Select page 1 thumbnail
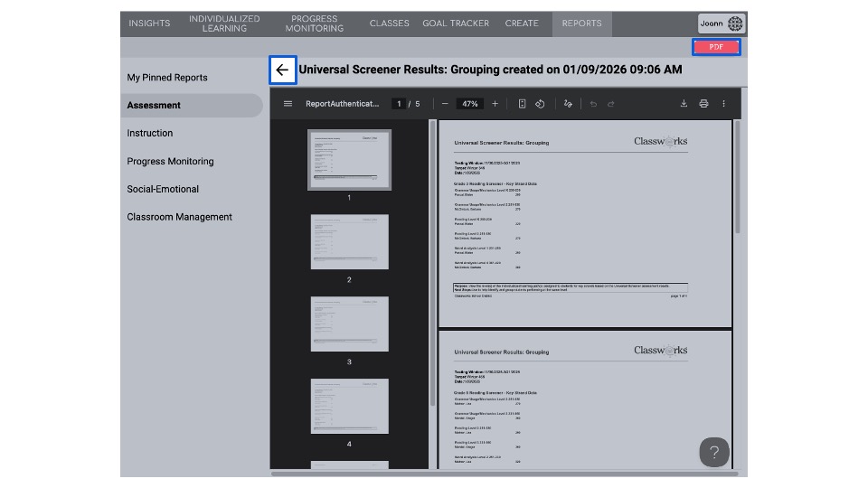This screenshot has height=488, width=868. [x=349, y=160]
